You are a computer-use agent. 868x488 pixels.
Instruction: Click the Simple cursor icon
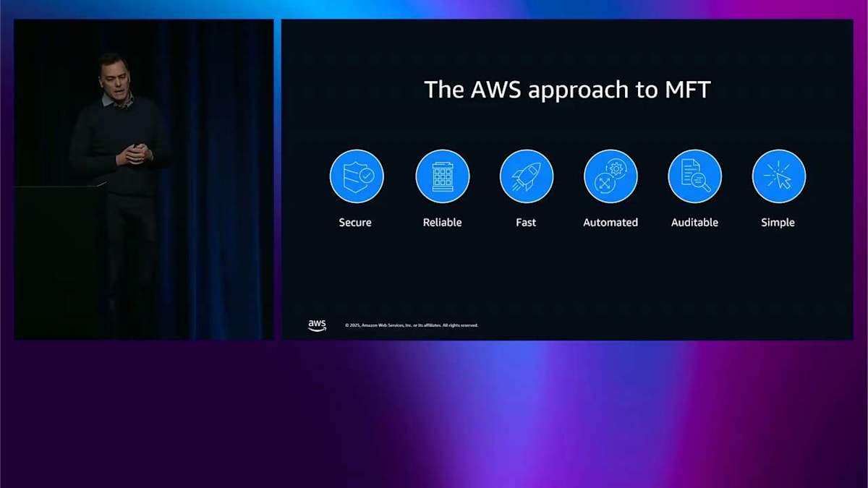(x=778, y=176)
